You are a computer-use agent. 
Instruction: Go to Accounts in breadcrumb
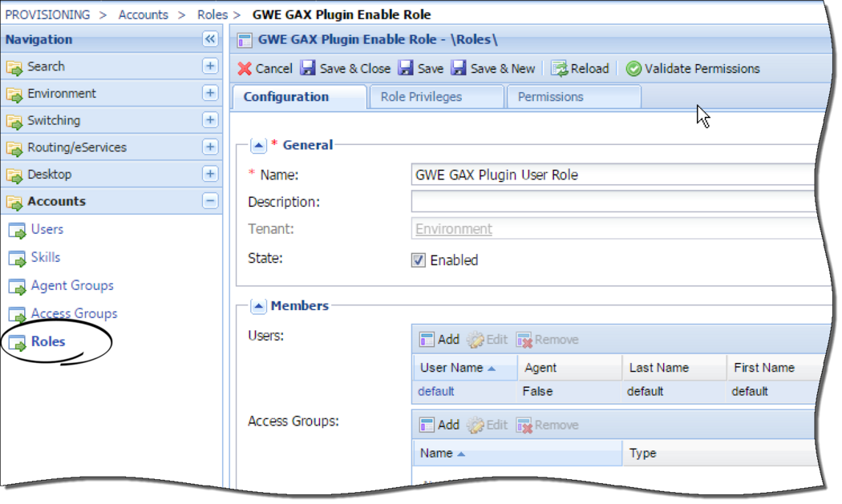[x=144, y=14]
